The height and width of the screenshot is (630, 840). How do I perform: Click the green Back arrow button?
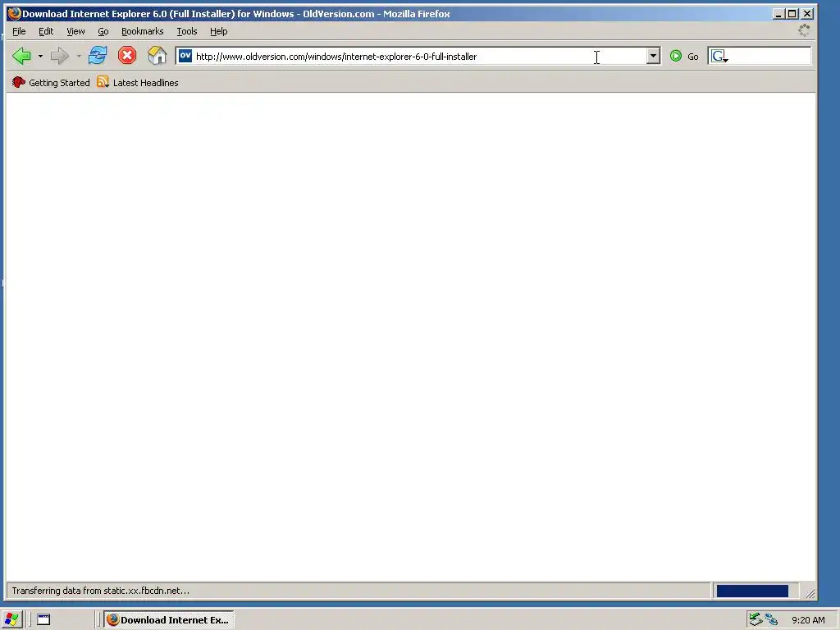click(22, 56)
